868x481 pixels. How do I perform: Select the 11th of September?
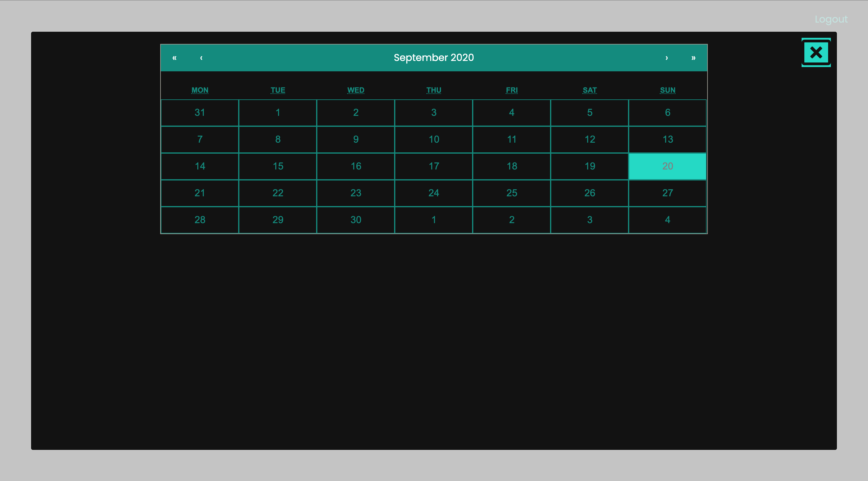click(511, 139)
